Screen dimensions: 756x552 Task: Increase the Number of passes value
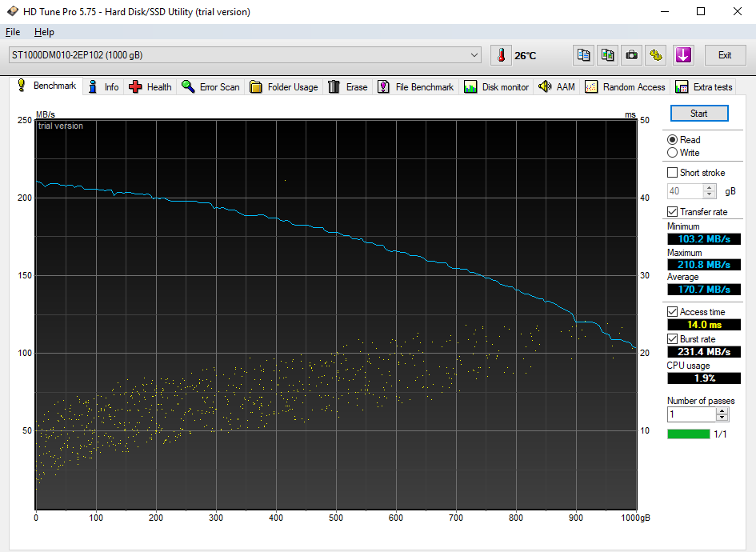(x=722, y=410)
